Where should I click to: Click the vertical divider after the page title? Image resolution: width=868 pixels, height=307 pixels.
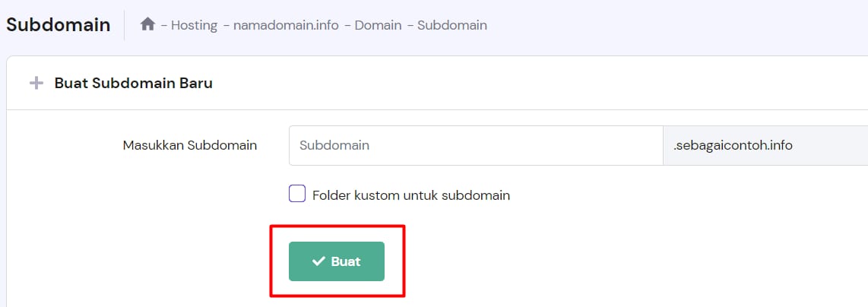coord(125,25)
